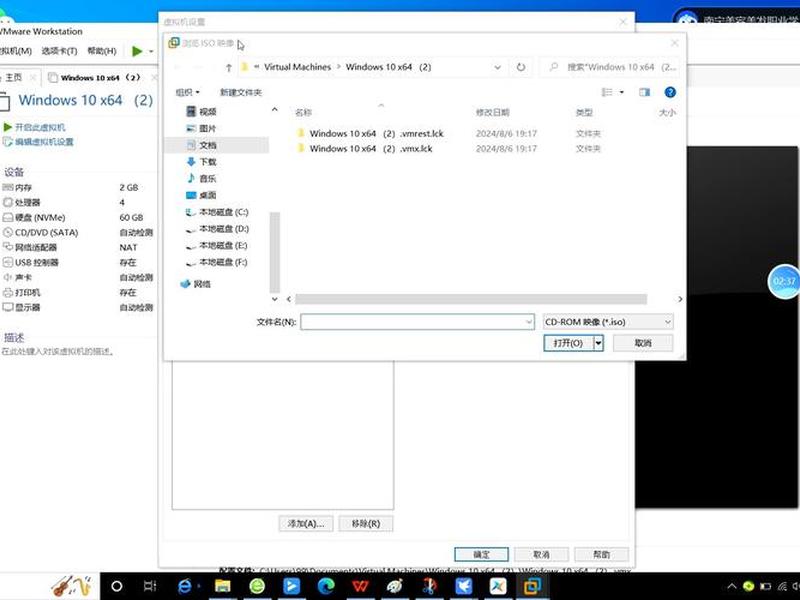The height and width of the screenshot is (600, 800).
Task: Sort by Type column header
Action: tap(584, 112)
